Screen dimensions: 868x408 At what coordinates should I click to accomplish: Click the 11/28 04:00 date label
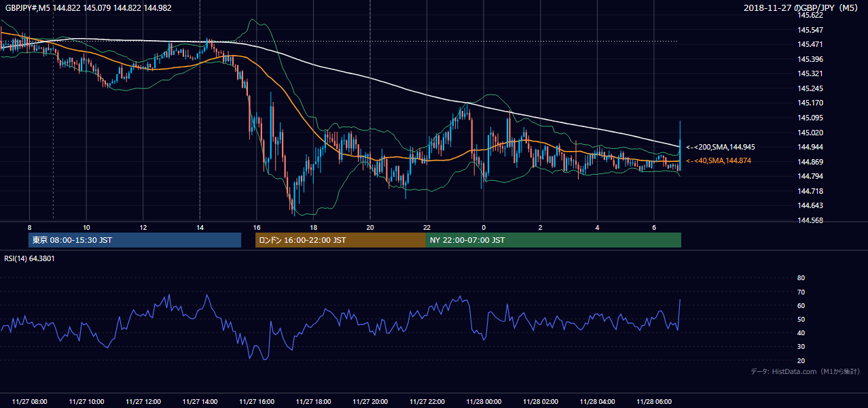click(x=597, y=402)
